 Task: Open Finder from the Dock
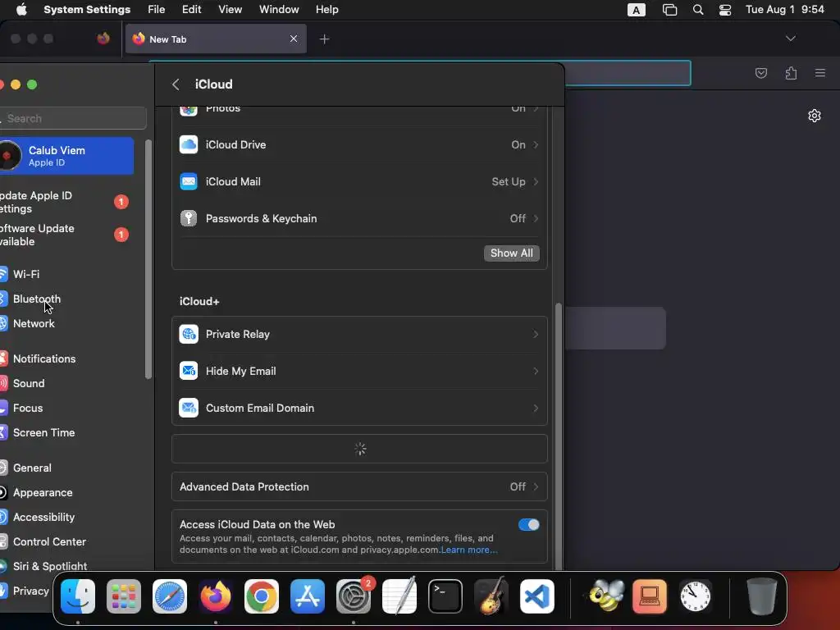tap(78, 596)
